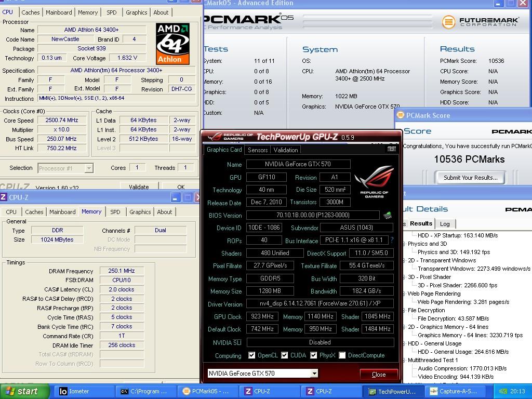Open the Mainboard tab in top CPU-Z window

coord(59,12)
